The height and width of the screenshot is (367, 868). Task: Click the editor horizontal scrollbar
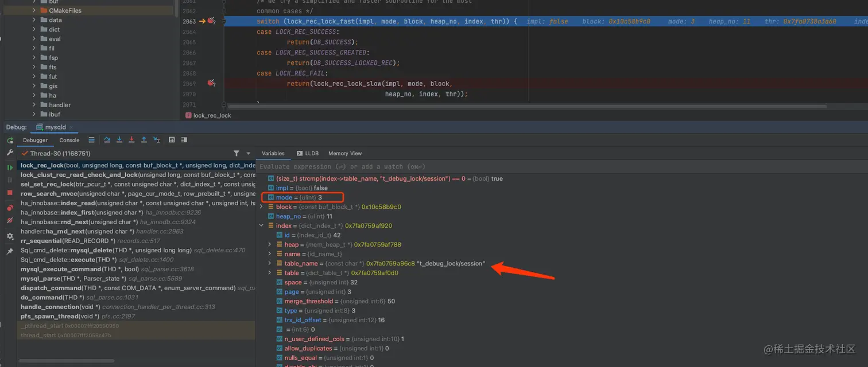pos(527,106)
